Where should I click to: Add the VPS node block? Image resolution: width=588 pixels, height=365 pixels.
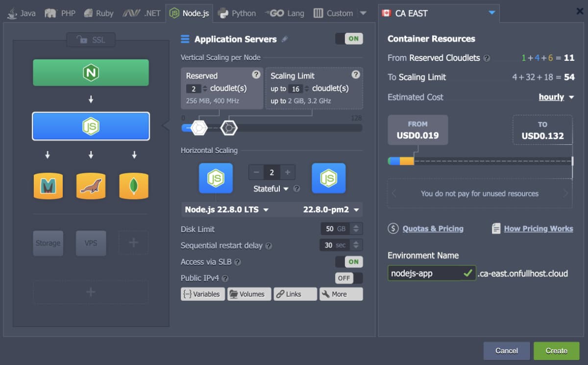[91, 243]
